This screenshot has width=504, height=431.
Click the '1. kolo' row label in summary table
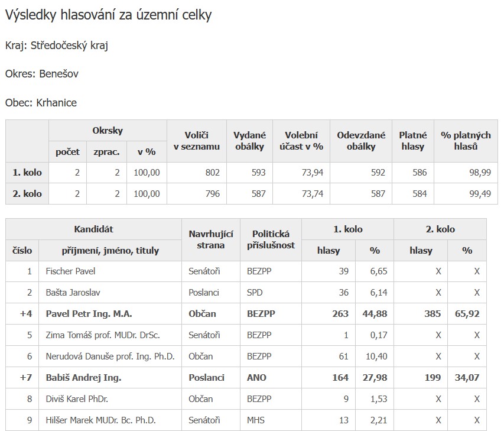pyautogui.click(x=27, y=173)
